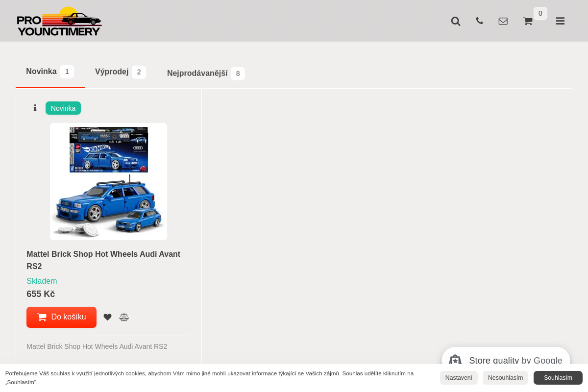This screenshot has width=588, height=392.
Task: Open Mattel Brick Shop Hot Wheels title link
Action: click(x=103, y=260)
